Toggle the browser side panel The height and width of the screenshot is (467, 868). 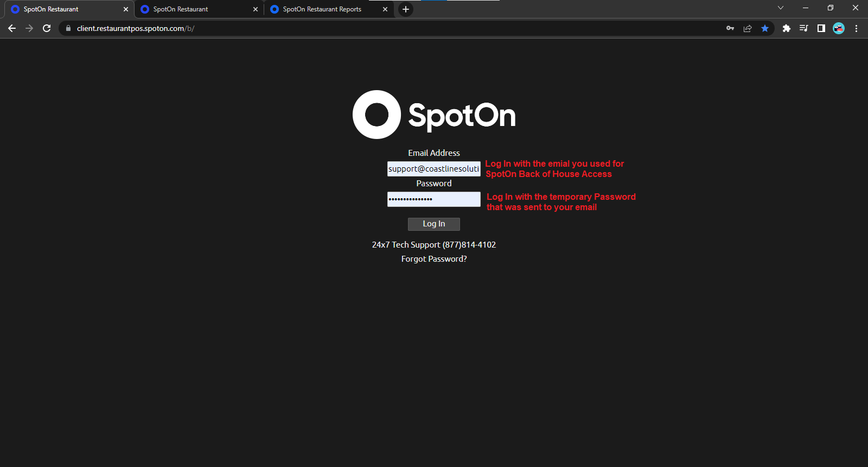[821, 28]
